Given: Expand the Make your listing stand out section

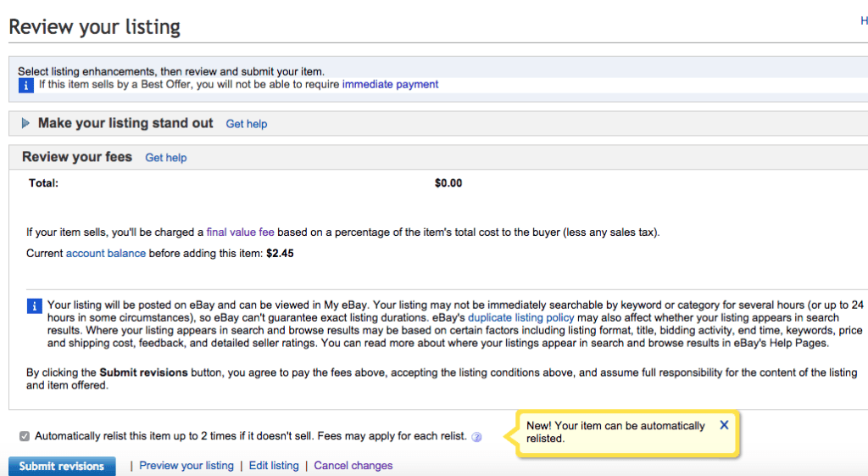Looking at the screenshot, I should [x=25, y=124].
